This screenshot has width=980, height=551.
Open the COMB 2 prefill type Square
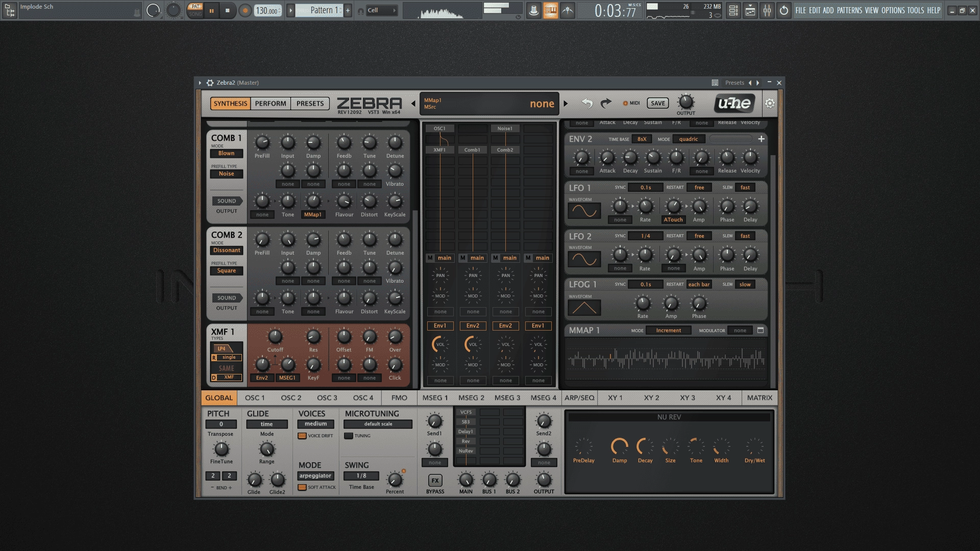tap(227, 270)
